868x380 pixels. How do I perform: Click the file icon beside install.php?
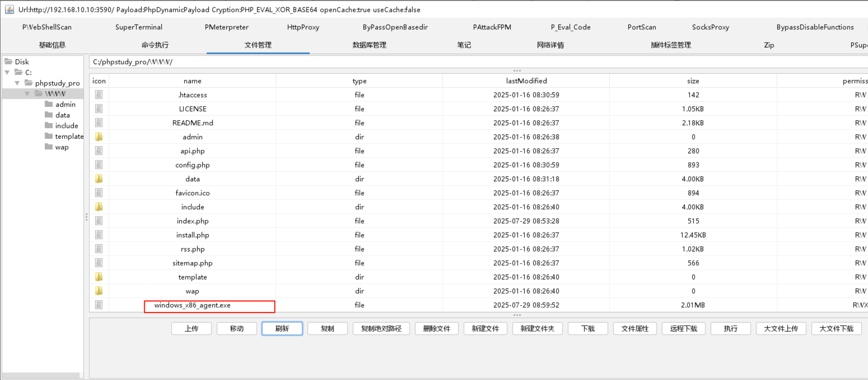pyautogui.click(x=99, y=235)
